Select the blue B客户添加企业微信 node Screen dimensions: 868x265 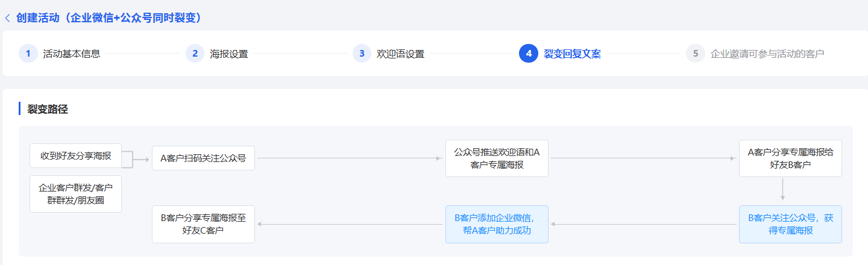[x=497, y=224]
